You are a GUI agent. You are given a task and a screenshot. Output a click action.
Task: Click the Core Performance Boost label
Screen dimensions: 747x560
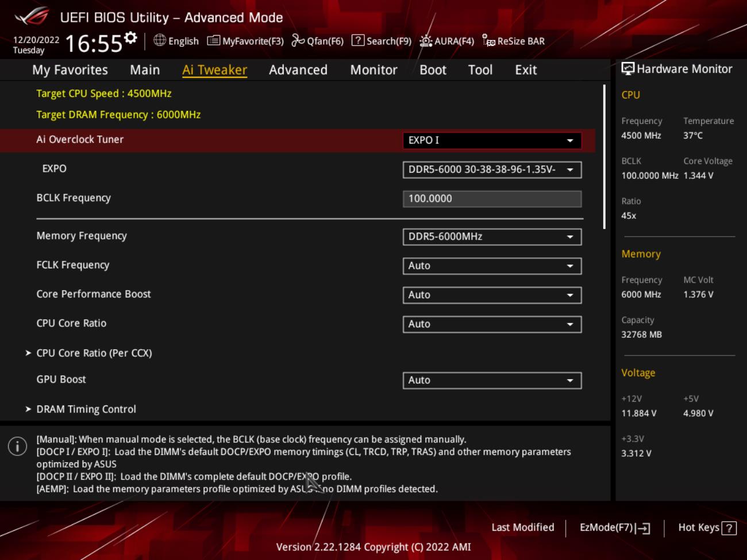point(94,294)
